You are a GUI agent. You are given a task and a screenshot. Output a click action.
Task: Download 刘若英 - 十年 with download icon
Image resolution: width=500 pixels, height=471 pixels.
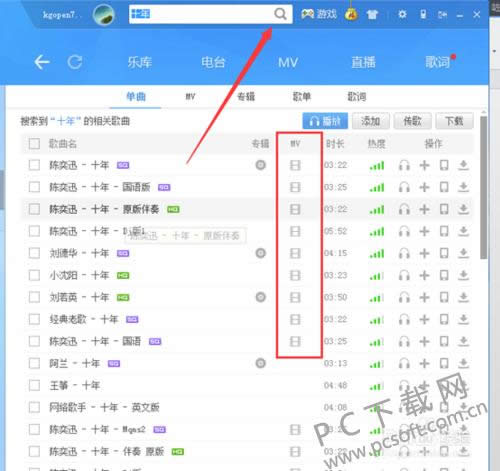pyautogui.click(x=463, y=297)
